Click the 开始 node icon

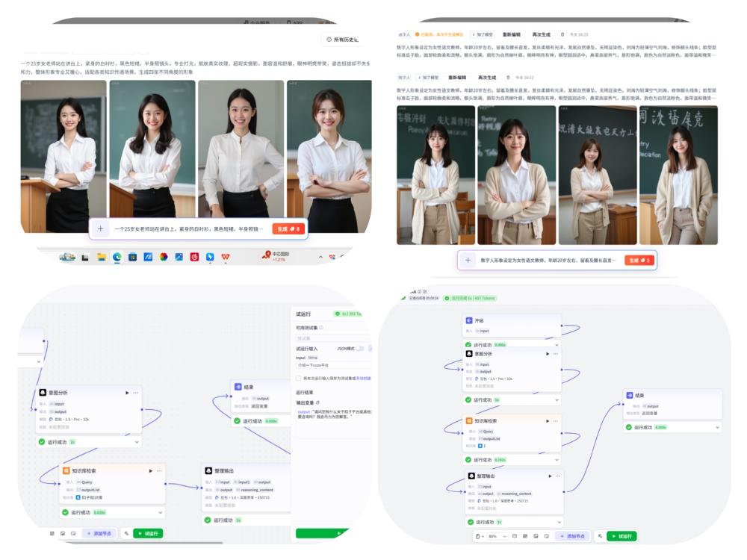click(469, 320)
